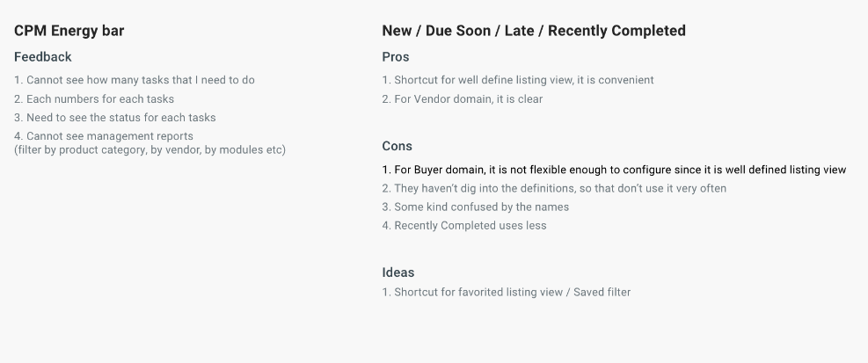
Task: Click 'Each numbers for each tasks' line
Action: pyautogui.click(x=93, y=99)
